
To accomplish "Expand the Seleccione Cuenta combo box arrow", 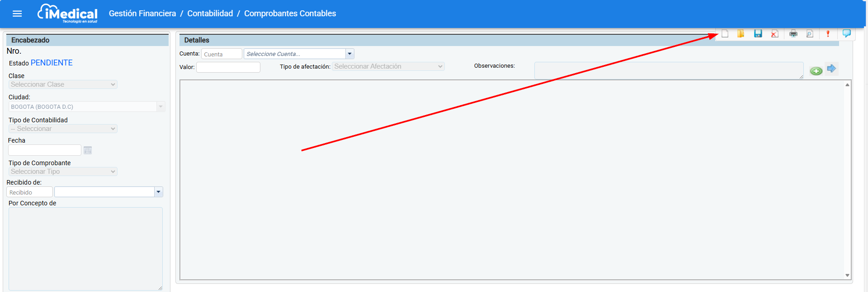I will click(349, 54).
